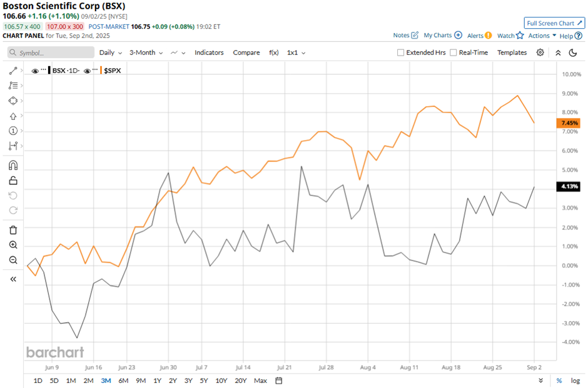Pick the measurement range tool
The width and height of the screenshot is (588, 388).
click(13, 146)
